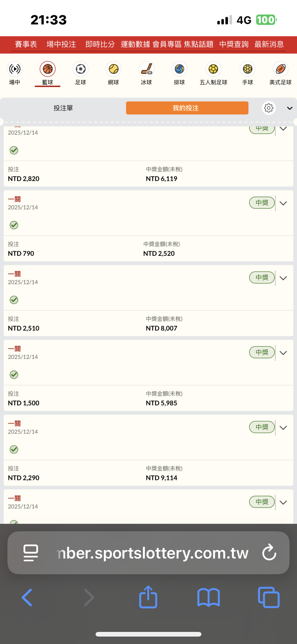
Task: Select the handball (手球) sport icon
Action: pos(247,69)
